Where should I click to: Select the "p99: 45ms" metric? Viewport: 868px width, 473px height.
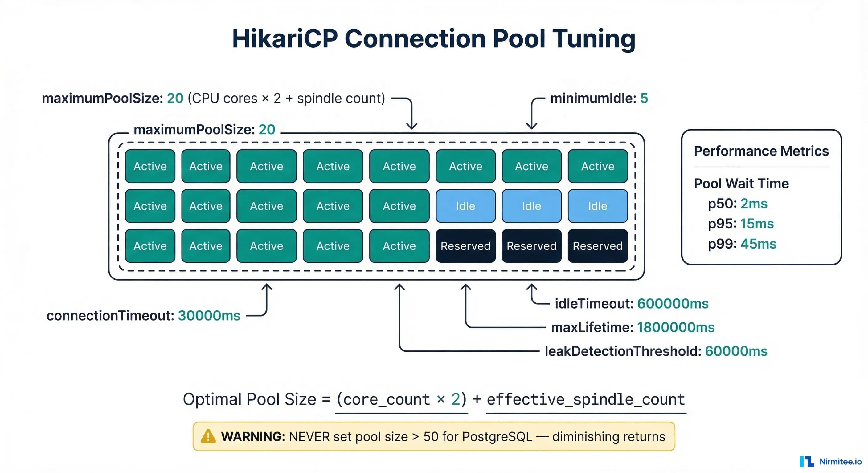742,244
